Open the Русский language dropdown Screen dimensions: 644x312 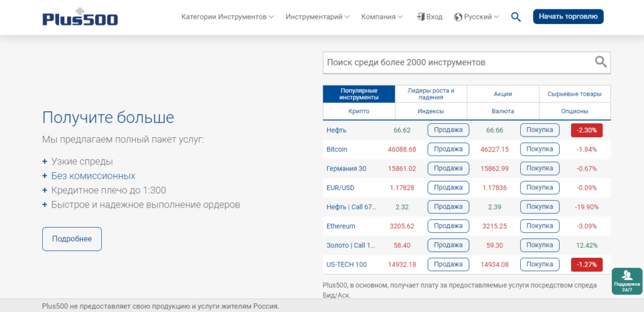pyautogui.click(x=477, y=17)
